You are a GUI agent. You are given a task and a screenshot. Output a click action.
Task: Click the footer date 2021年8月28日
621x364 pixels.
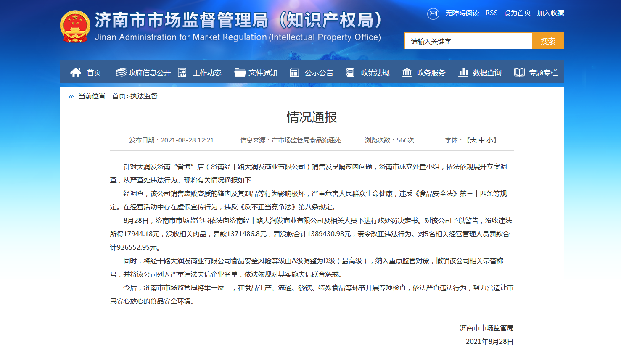[490, 342]
